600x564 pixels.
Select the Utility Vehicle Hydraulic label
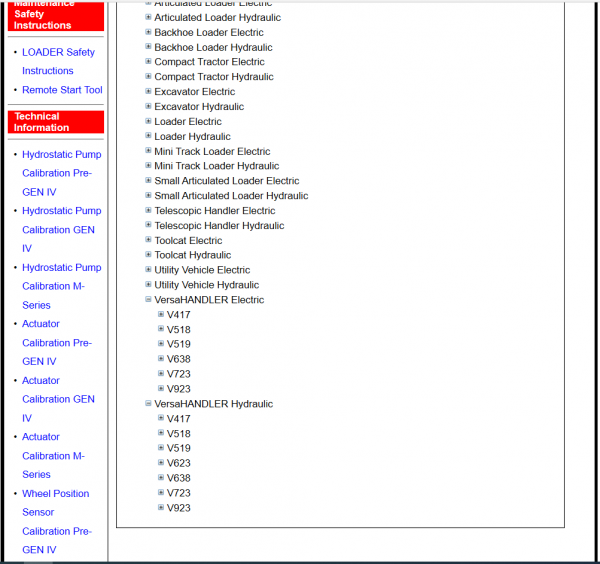point(207,285)
